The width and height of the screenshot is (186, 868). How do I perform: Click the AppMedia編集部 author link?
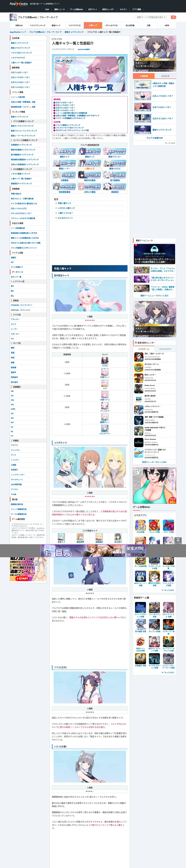tap(84, 49)
